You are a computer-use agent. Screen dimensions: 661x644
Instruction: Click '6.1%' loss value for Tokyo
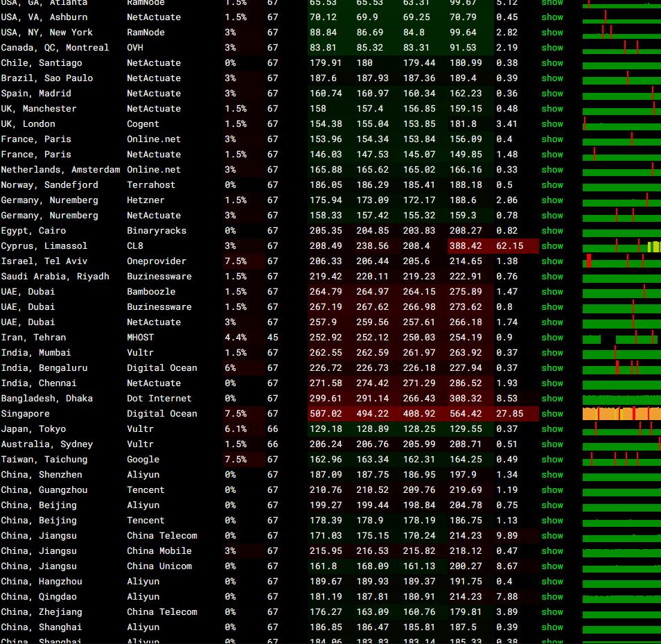pyautogui.click(x=236, y=428)
